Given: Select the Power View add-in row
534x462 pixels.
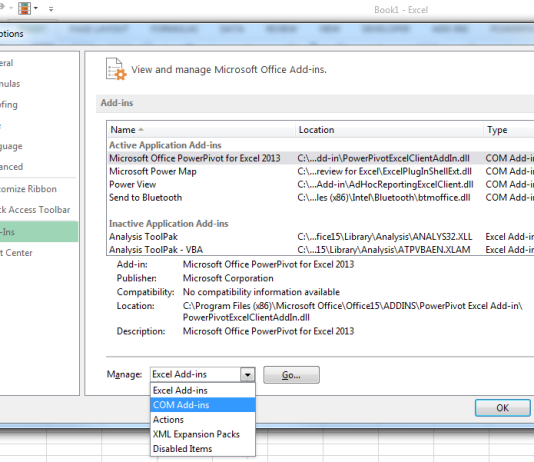Looking at the screenshot, I should (320, 185).
